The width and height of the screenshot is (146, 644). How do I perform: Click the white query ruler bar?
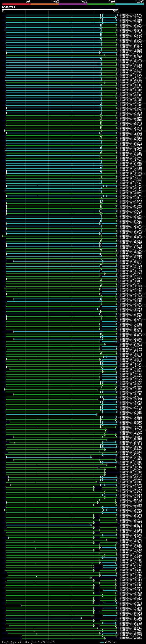[60, 9]
